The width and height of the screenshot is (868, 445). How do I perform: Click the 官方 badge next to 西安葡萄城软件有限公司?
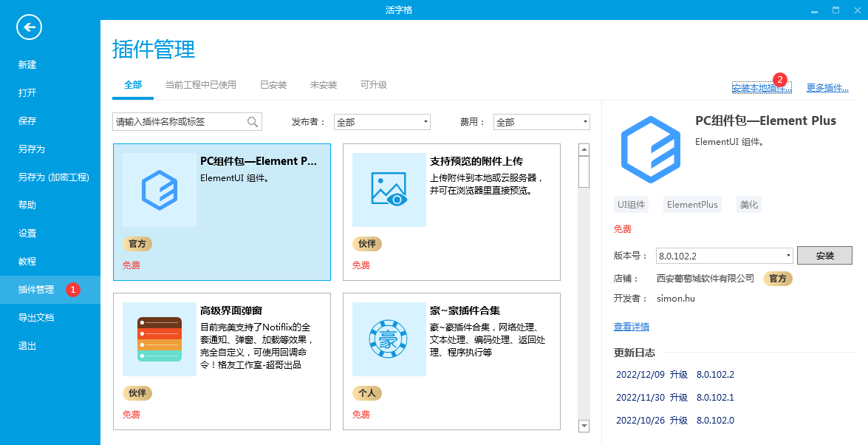[778, 278]
